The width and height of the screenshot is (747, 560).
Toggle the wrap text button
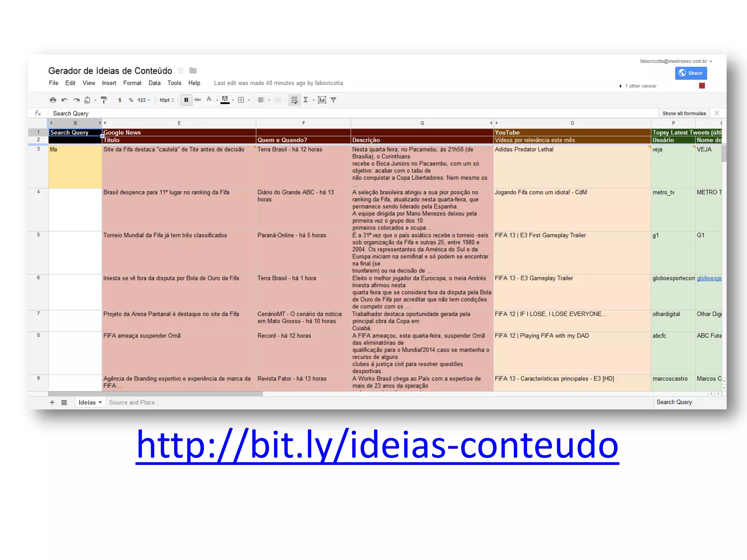(x=294, y=100)
